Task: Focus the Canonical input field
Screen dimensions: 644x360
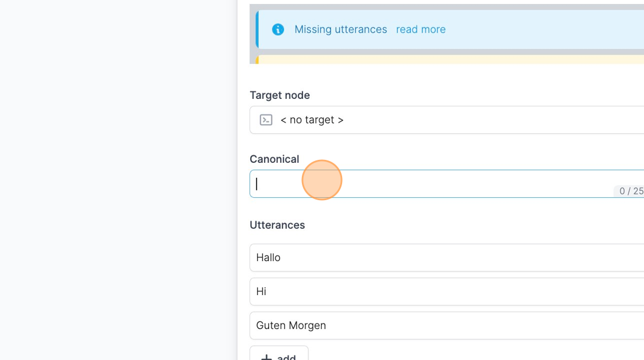Action: click(x=447, y=183)
